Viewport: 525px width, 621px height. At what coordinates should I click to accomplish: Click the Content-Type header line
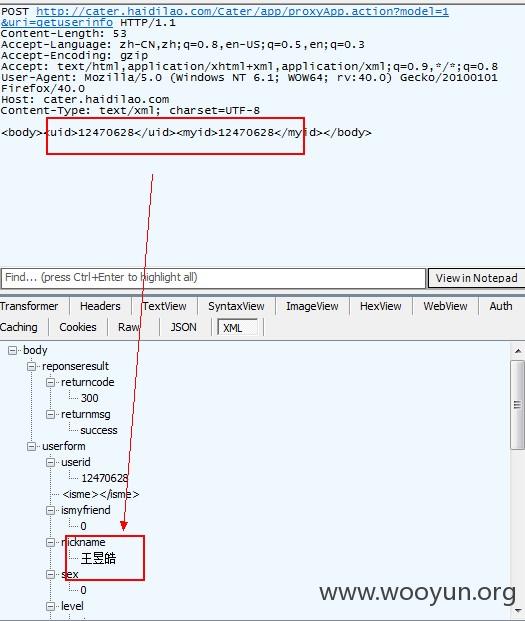[130, 110]
